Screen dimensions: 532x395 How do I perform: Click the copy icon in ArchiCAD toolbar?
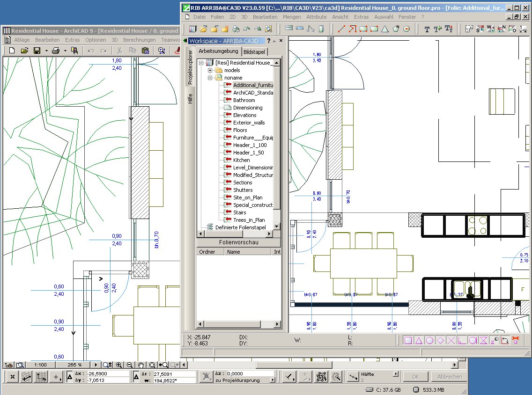point(133,51)
